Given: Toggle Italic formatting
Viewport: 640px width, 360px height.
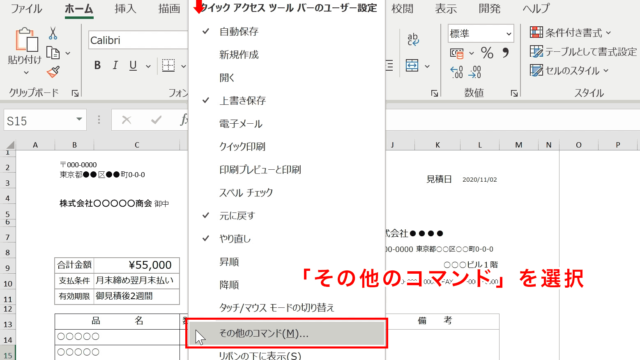Looking at the screenshot, I should pos(115,65).
